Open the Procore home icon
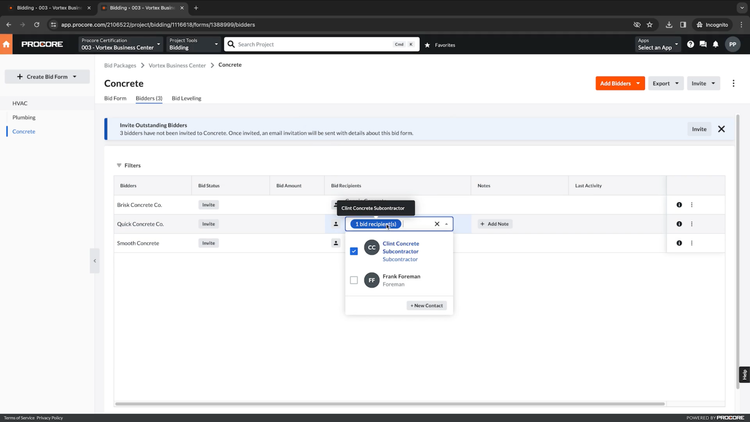Viewport: 750px width, 422px height. tap(6, 44)
